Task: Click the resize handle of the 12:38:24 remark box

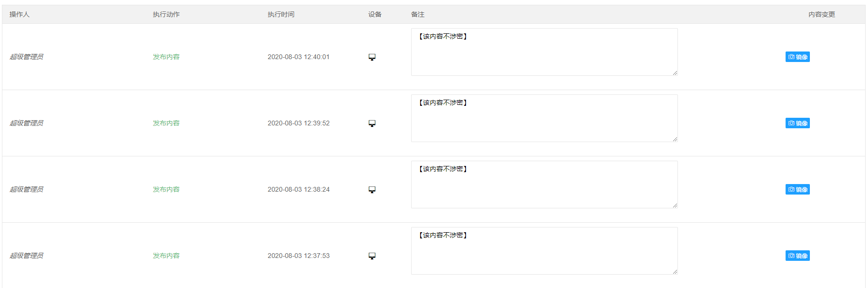Action: tap(675, 206)
